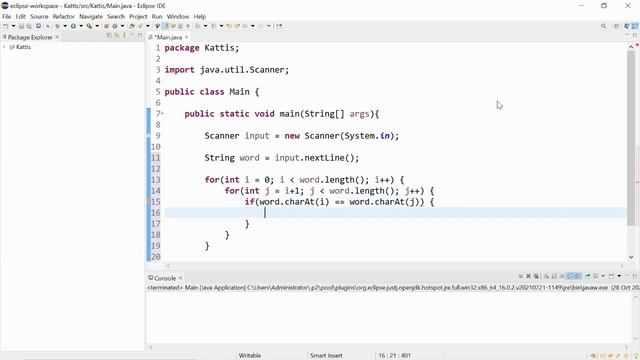Open the Refactor menu
Image resolution: width=640 pixels, height=360 pixels.
pyautogui.click(x=64, y=17)
